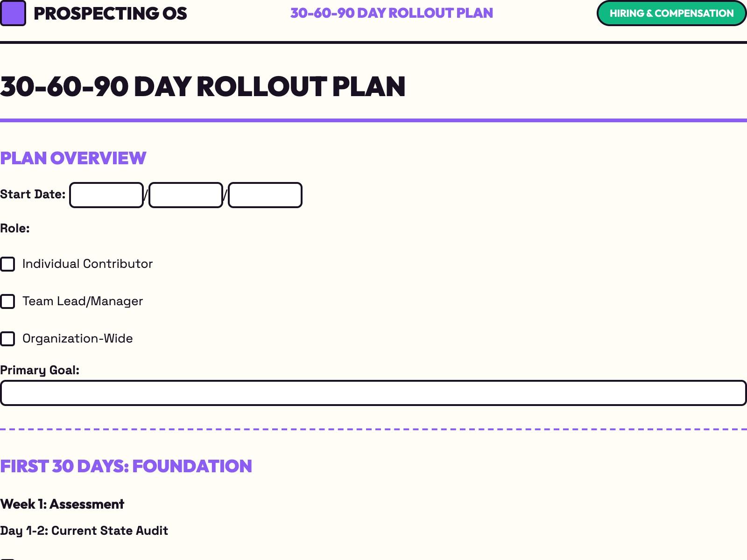The image size is (747, 560).
Task: Focus the last Start Date box
Action: (265, 195)
